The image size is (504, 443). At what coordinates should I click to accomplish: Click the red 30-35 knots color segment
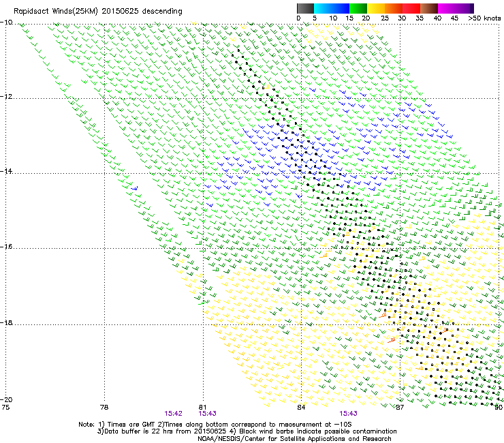411,8
